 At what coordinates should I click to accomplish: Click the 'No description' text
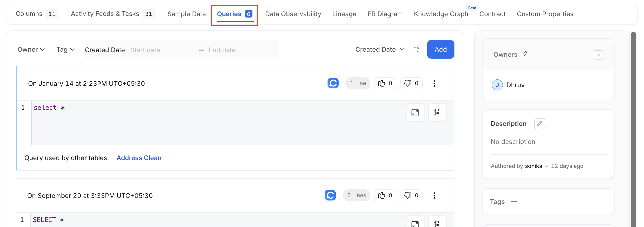pos(513,142)
